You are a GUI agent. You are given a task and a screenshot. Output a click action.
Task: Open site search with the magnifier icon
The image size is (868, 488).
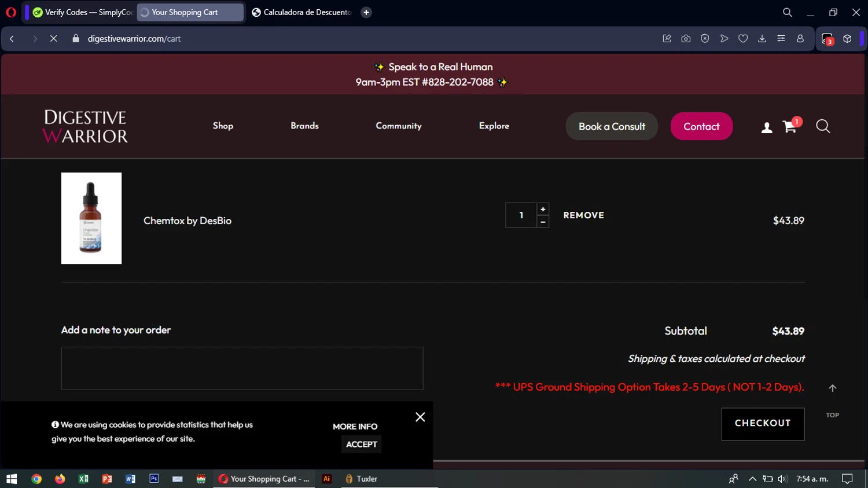click(823, 126)
